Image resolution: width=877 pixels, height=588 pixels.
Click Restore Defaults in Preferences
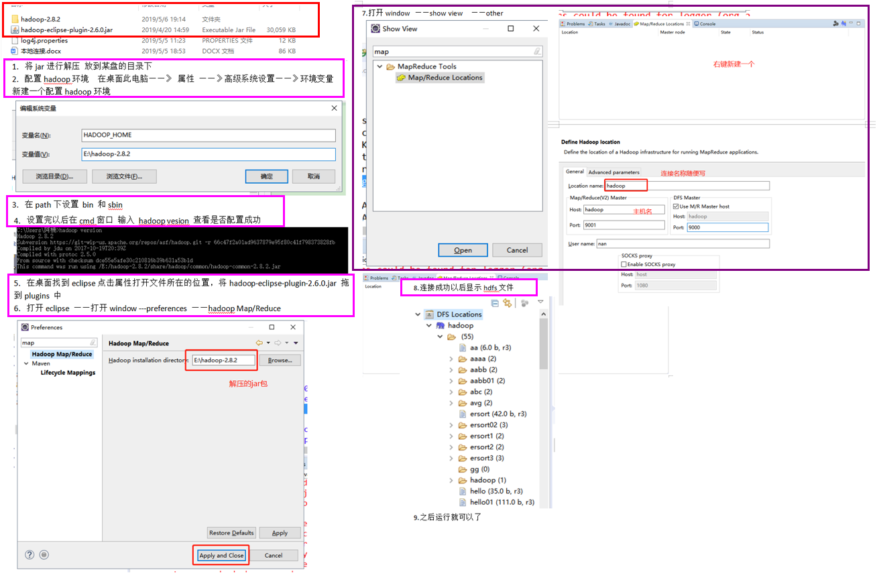(231, 532)
